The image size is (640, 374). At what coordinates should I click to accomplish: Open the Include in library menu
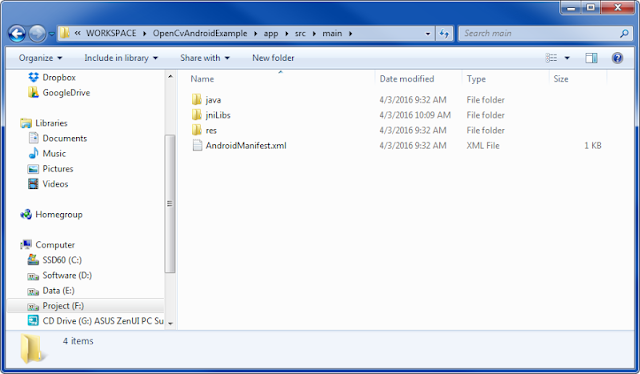click(121, 58)
